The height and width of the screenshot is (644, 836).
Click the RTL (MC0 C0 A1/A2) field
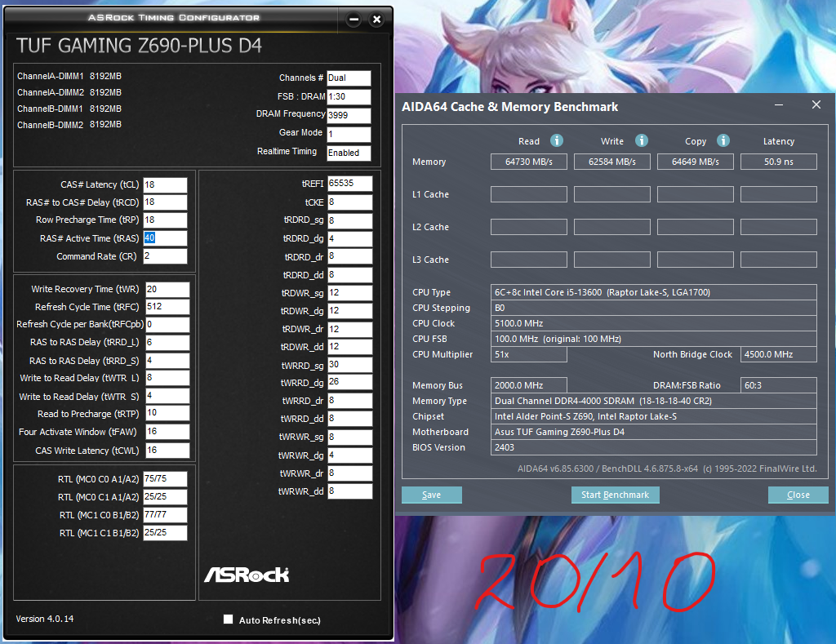click(x=165, y=479)
